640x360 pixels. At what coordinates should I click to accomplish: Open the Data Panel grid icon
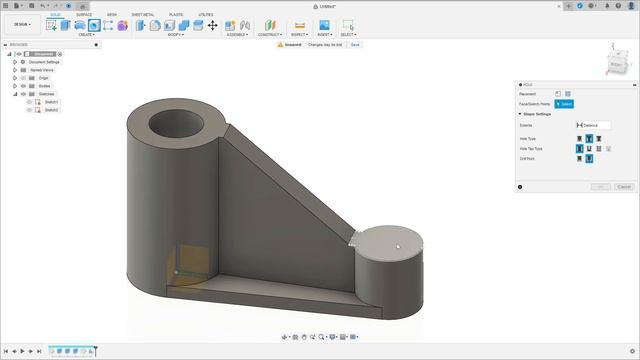coord(6,6)
